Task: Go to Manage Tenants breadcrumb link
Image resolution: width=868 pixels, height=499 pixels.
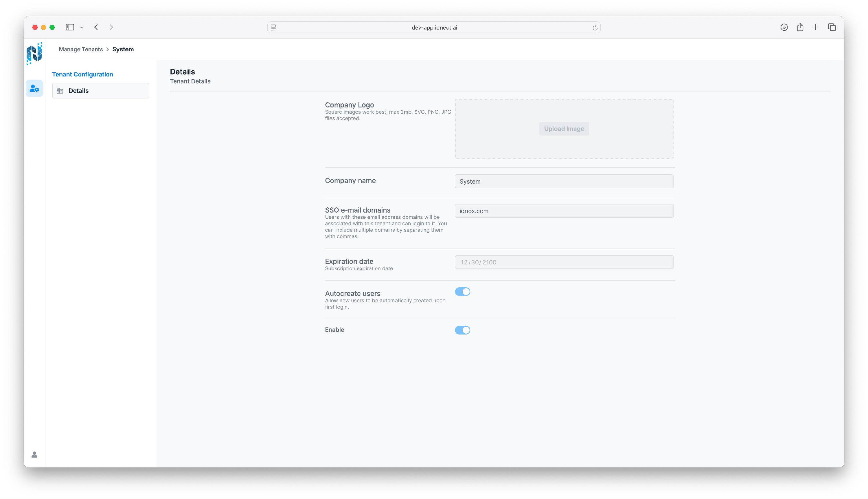Action: pos(81,49)
